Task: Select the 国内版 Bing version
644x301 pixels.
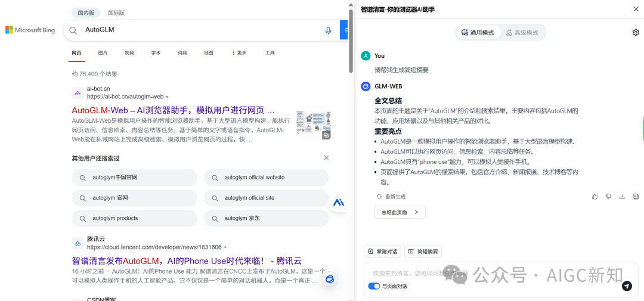Action: [x=86, y=13]
